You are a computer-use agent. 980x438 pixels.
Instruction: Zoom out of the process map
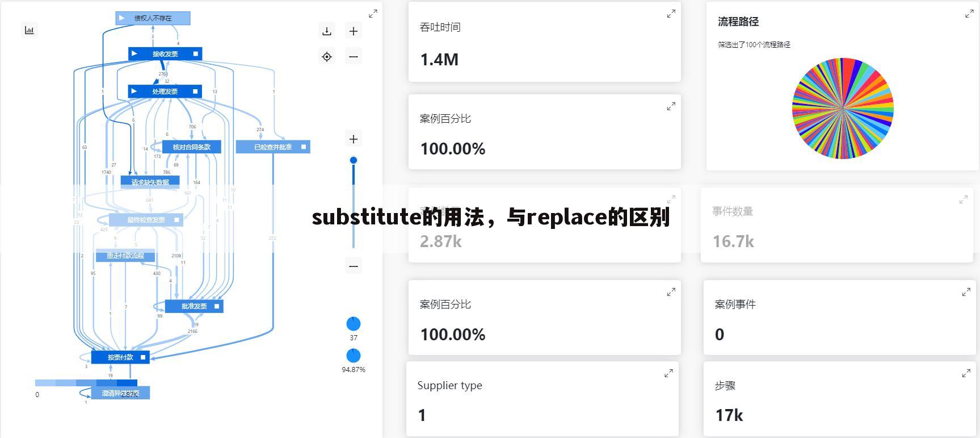(x=354, y=56)
